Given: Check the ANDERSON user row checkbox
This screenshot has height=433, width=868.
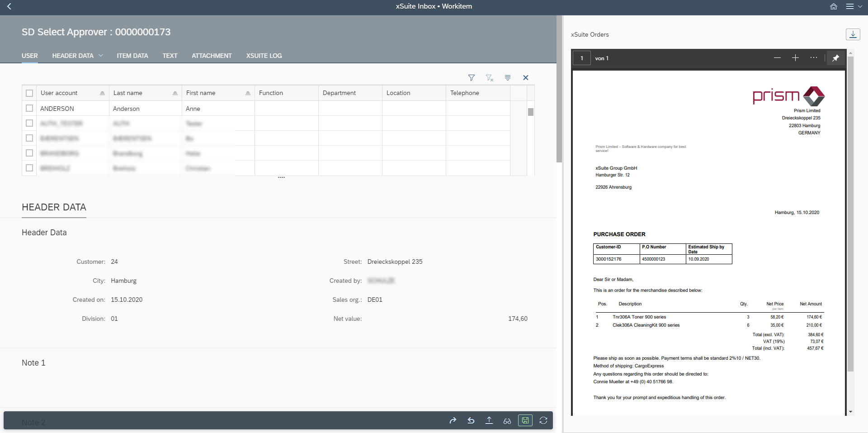Looking at the screenshot, I should pos(29,108).
